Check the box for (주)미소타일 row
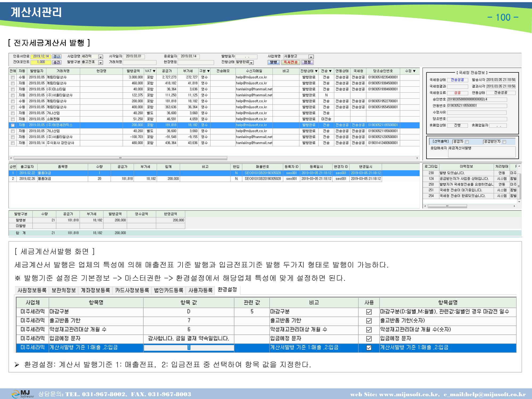 13,89
